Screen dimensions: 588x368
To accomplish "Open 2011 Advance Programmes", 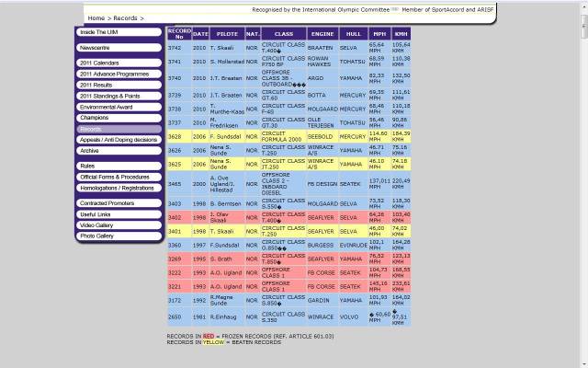I will [119, 74].
